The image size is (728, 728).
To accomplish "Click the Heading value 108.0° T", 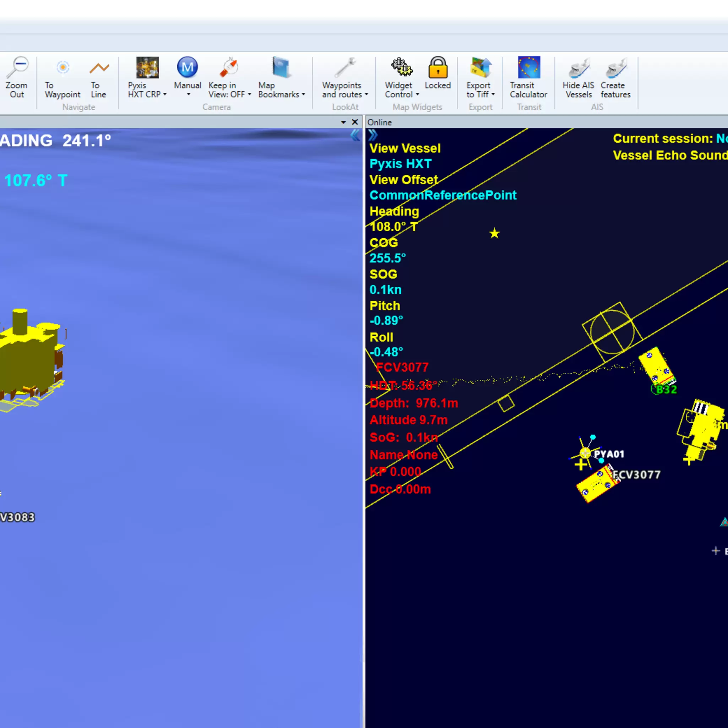I will pyautogui.click(x=394, y=227).
